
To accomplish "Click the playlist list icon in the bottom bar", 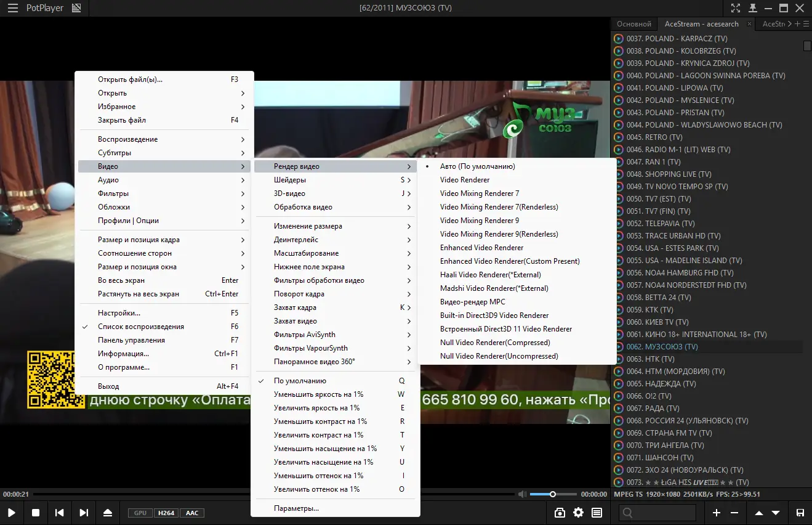I will click(x=597, y=513).
